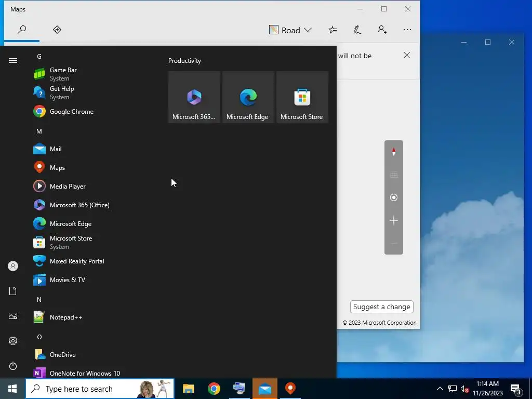Click the Windows Start button

12,389
